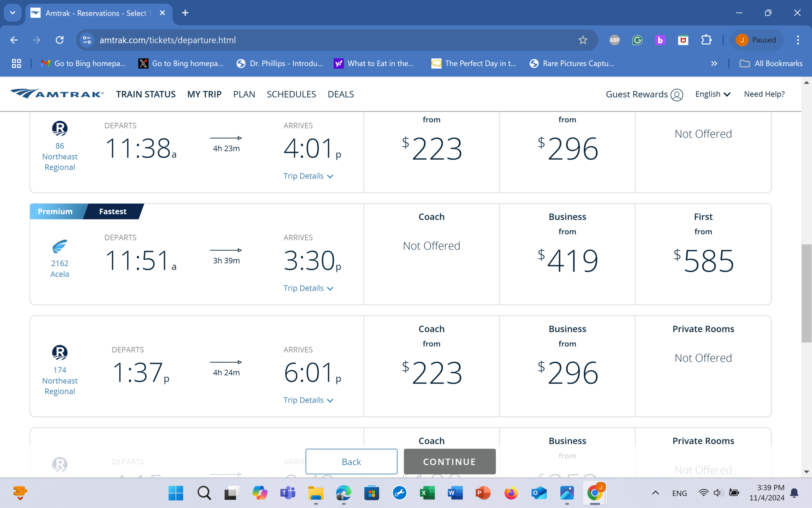Open the Chrome Extensions puzzle icon
The width and height of the screenshot is (812, 508).
click(x=706, y=40)
